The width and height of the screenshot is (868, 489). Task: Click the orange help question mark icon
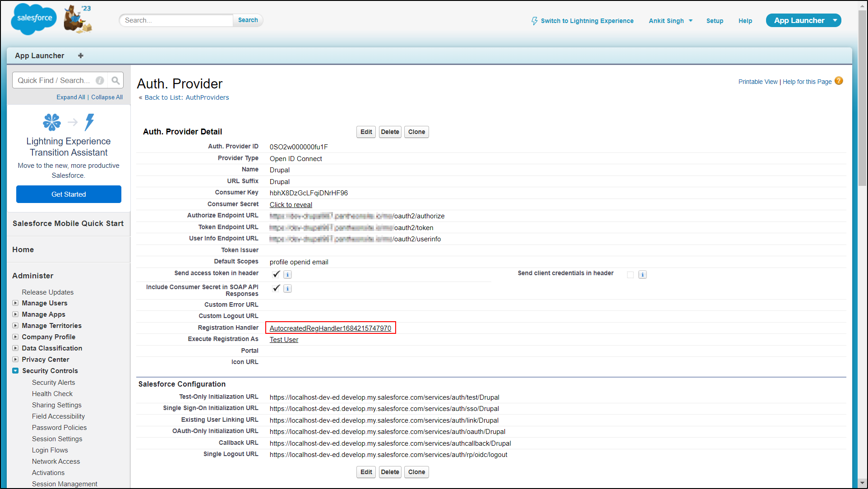(x=839, y=81)
